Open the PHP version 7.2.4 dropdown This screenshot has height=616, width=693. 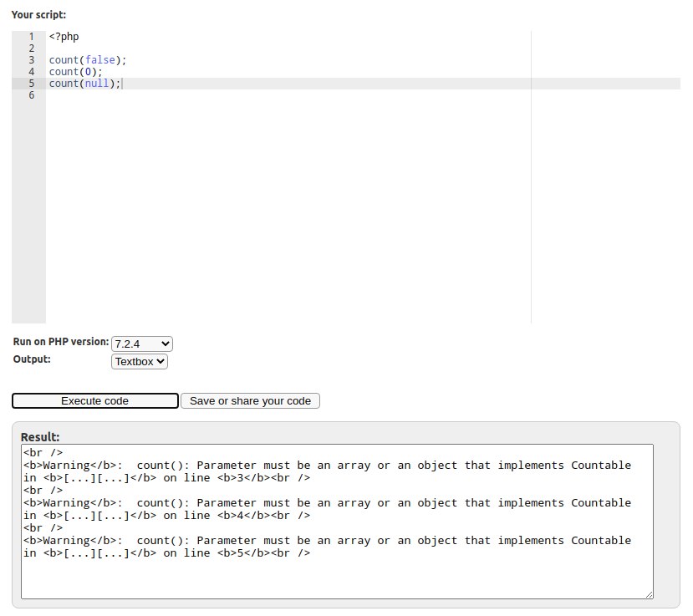(142, 344)
